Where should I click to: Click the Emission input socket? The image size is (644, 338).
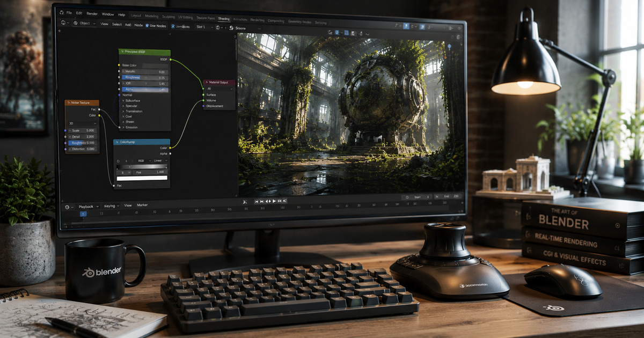119,127
